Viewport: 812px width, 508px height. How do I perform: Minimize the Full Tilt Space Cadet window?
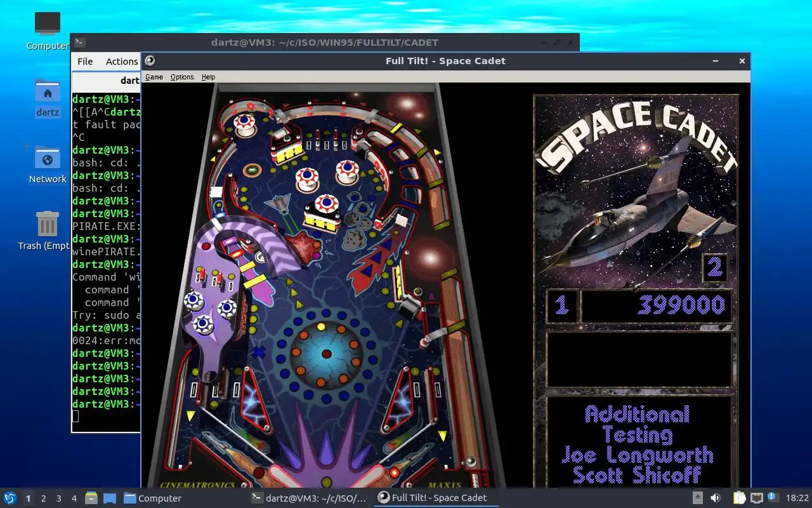(x=716, y=61)
